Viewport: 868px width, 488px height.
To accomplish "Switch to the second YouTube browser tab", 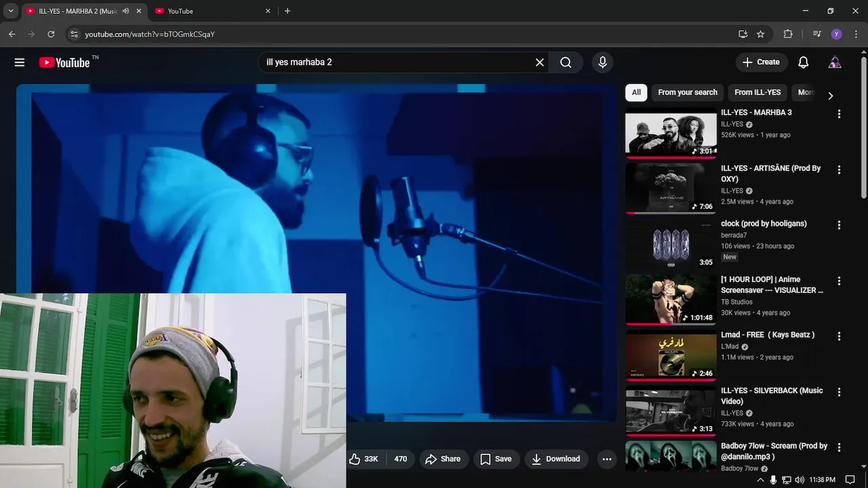I will (213, 11).
